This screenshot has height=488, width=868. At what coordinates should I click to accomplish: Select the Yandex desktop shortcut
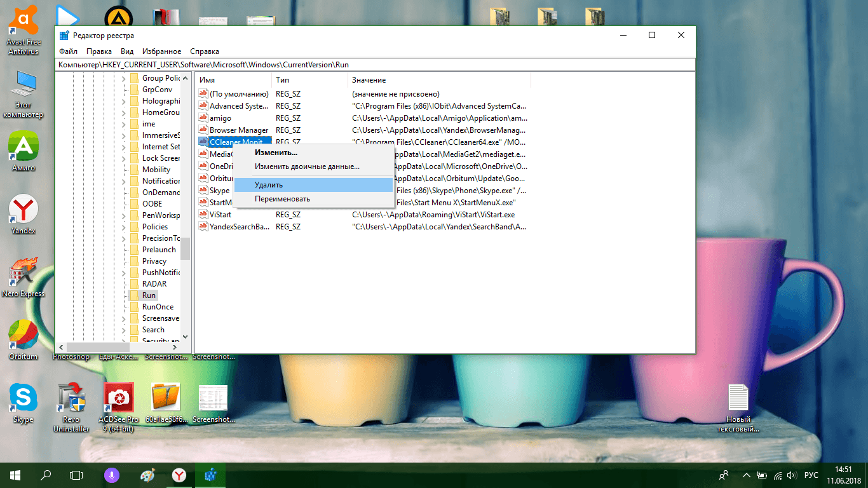(x=24, y=215)
